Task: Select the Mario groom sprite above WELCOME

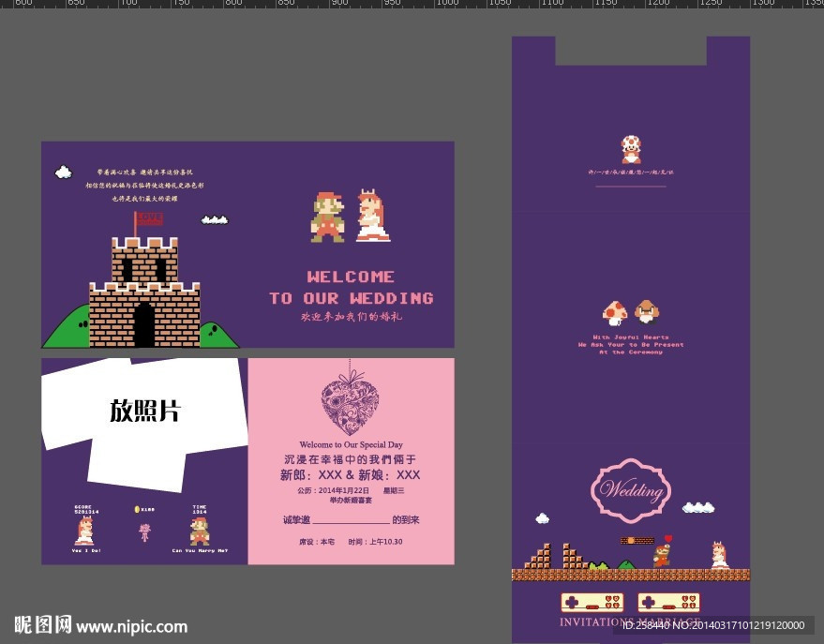Action: click(x=328, y=217)
